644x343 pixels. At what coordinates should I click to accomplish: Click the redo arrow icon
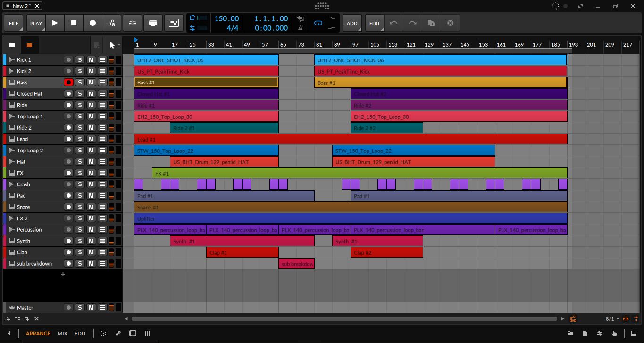412,23
